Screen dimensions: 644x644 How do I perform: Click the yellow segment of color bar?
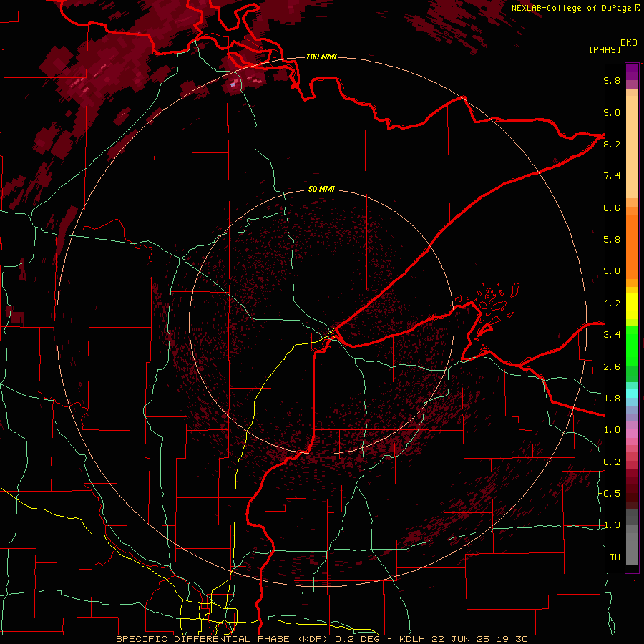632,306
